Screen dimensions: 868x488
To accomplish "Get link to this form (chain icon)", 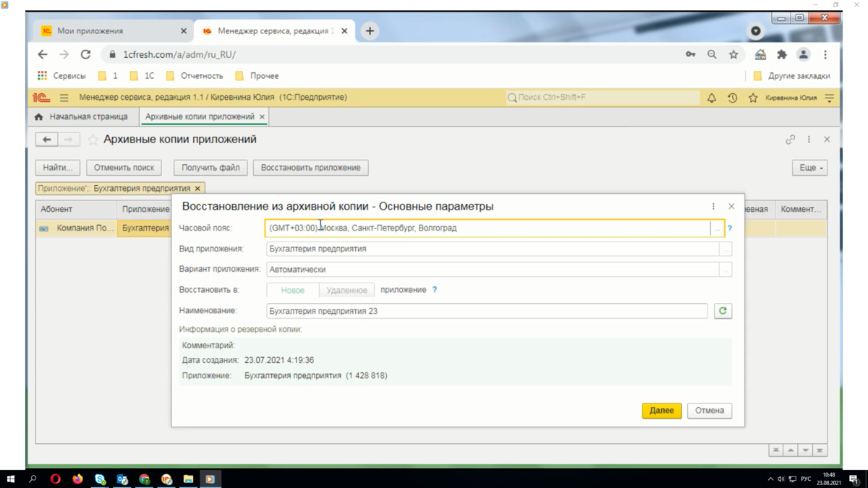I will click(790, 140).
